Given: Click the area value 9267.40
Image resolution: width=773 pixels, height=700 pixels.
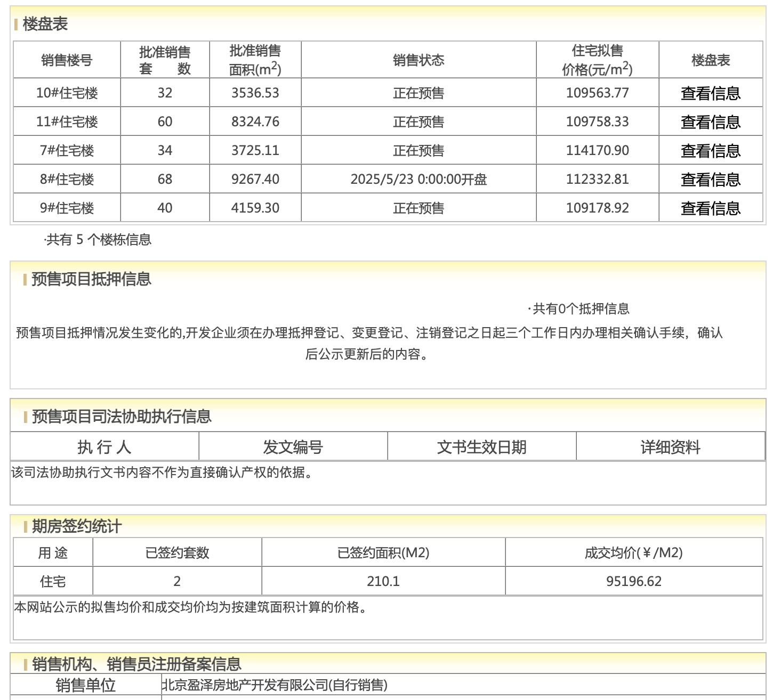Looking at the screenshot, I should (255, 179).
